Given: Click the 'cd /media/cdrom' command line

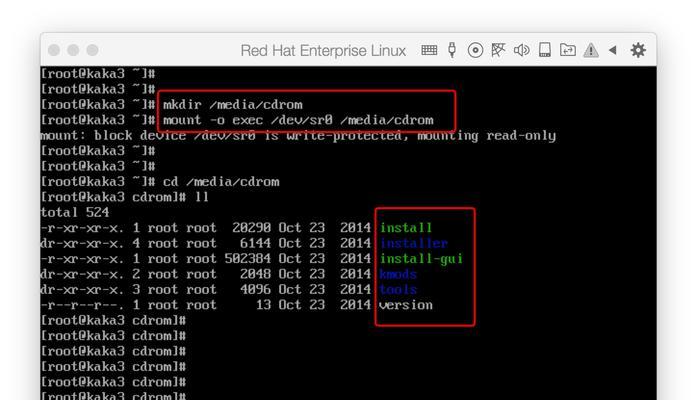Looking at the screenshot, I should point(221,182).
